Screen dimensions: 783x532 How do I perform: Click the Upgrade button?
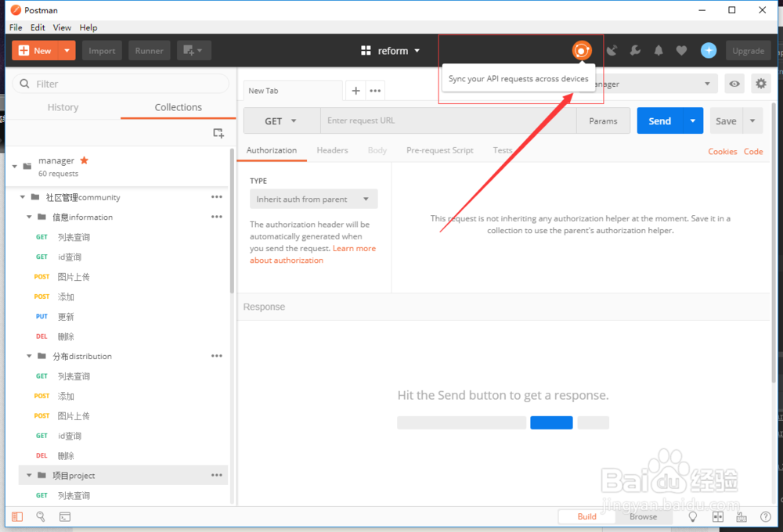coord(748,50)
